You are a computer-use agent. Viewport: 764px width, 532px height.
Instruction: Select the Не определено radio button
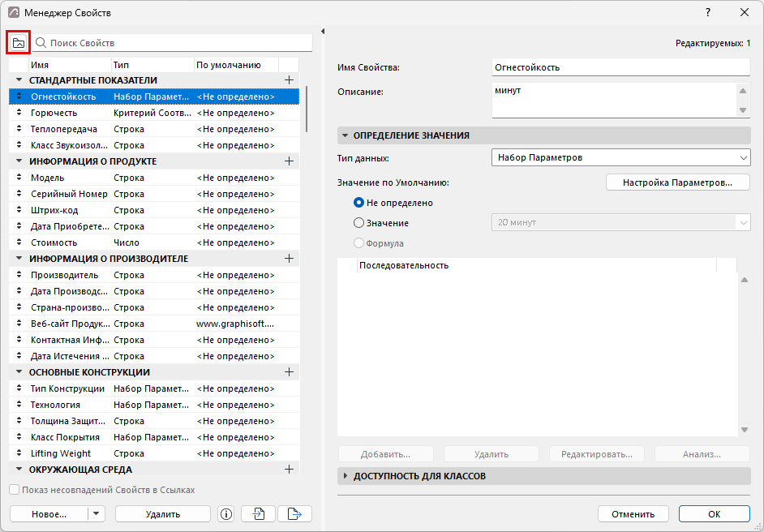tap(358, 203)
